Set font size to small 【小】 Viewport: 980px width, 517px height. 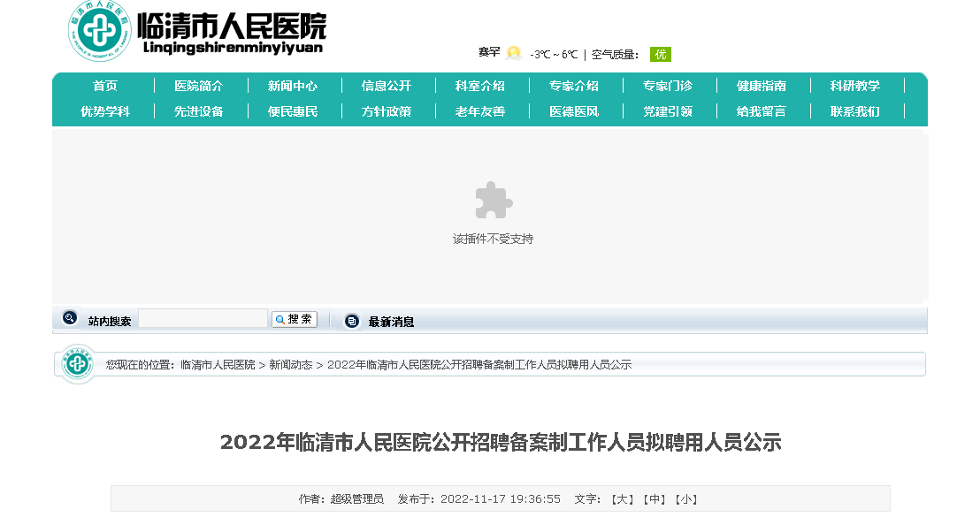(x=685, y=499)
